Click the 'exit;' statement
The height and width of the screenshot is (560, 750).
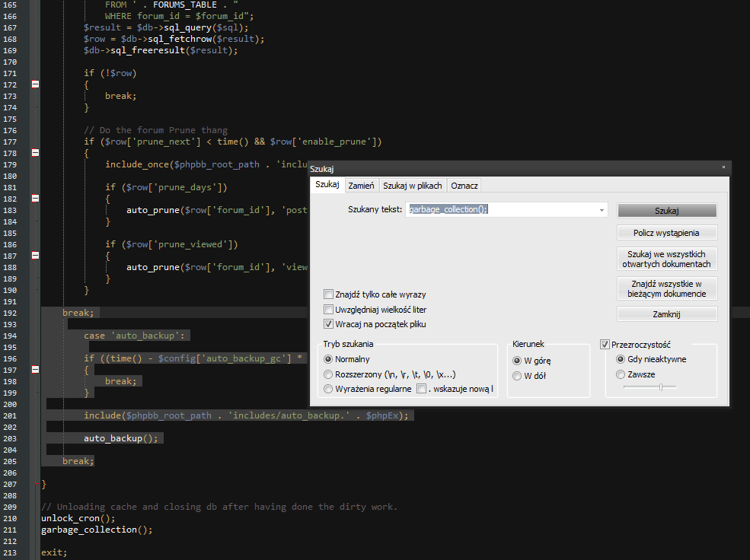54,553
